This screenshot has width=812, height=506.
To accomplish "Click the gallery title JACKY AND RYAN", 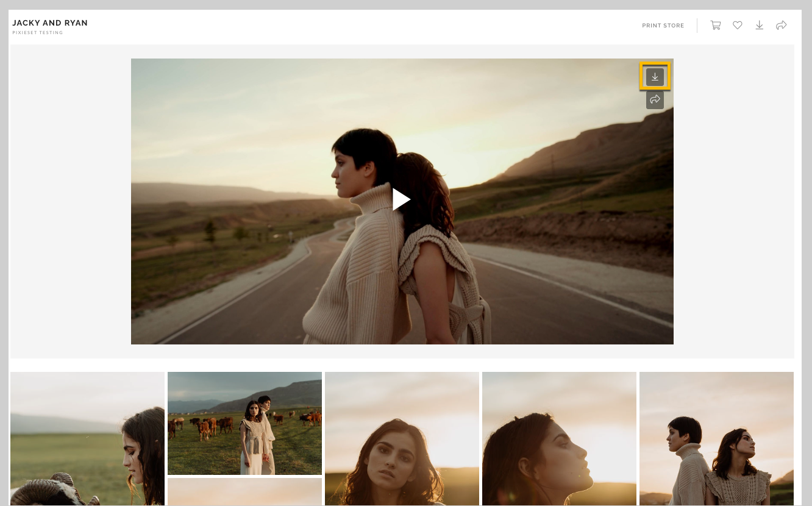I will point(50,23).
